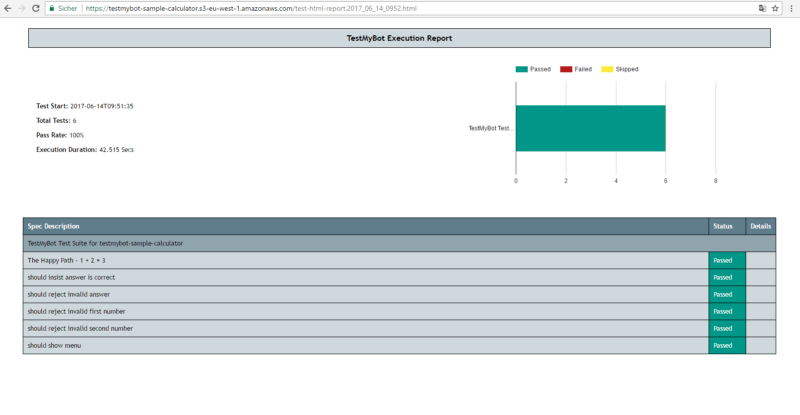This screenshot has height=415, width=800.
Task: Click the Execution Duration value
Action: point(116,150)
